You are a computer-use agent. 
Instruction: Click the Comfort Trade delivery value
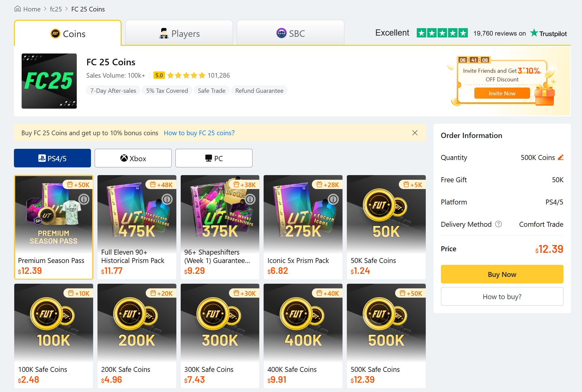click(541, 224)
